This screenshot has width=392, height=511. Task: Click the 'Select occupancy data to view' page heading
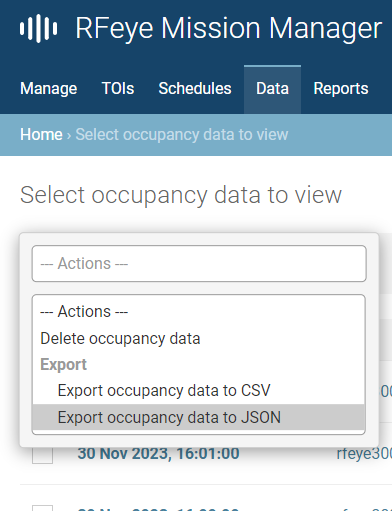181,195
